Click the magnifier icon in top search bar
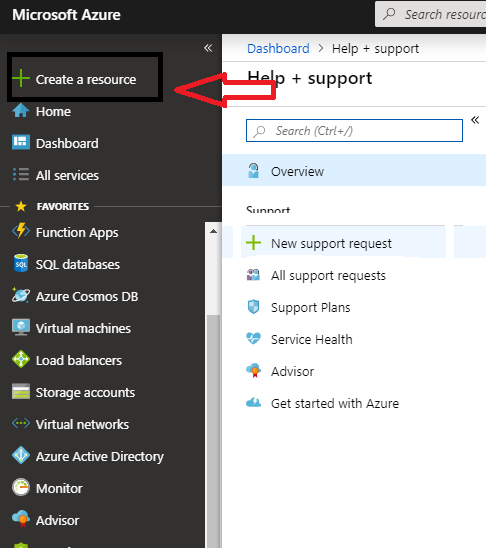Screen dimensions: 486x548 click(389, 14)
